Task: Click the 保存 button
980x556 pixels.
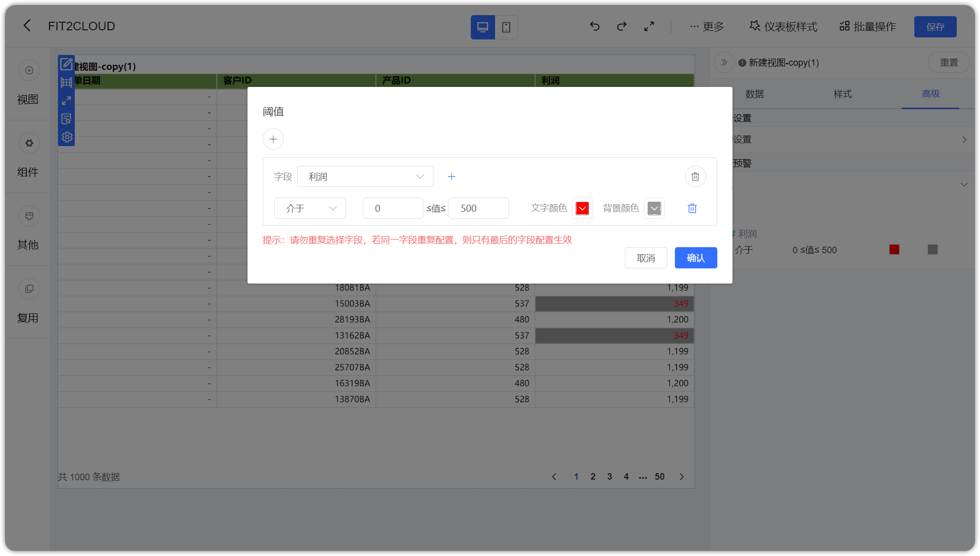Action: (935, 27)
